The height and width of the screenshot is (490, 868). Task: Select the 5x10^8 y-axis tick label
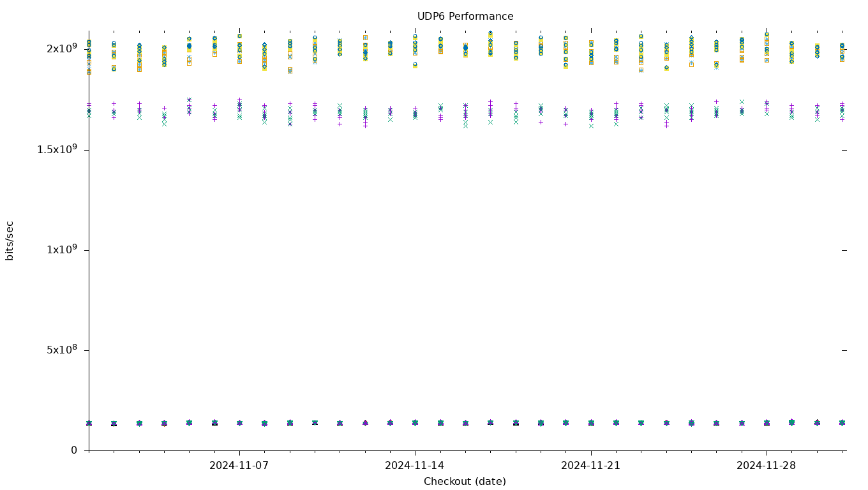click(61, 349)
